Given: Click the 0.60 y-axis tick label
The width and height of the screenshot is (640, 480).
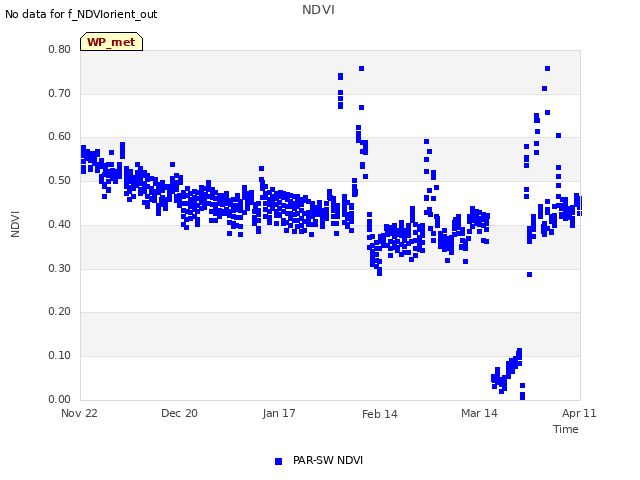Looking at the screenshot, I should (59, 137).
